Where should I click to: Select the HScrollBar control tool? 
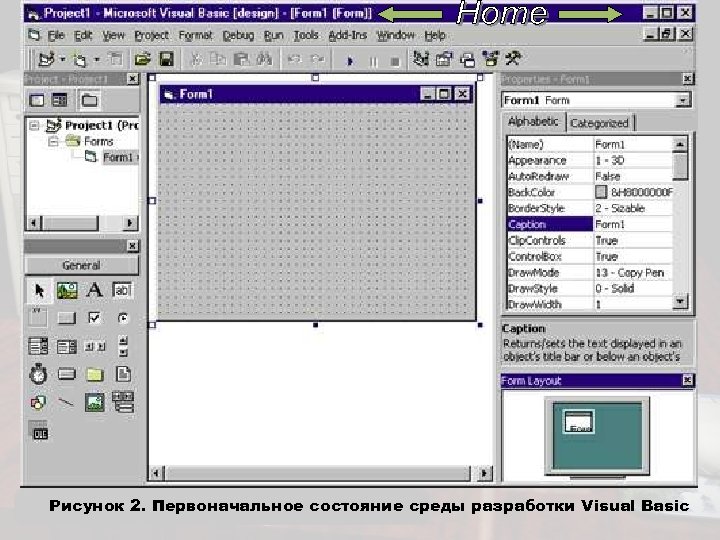[x=95, y=347]
